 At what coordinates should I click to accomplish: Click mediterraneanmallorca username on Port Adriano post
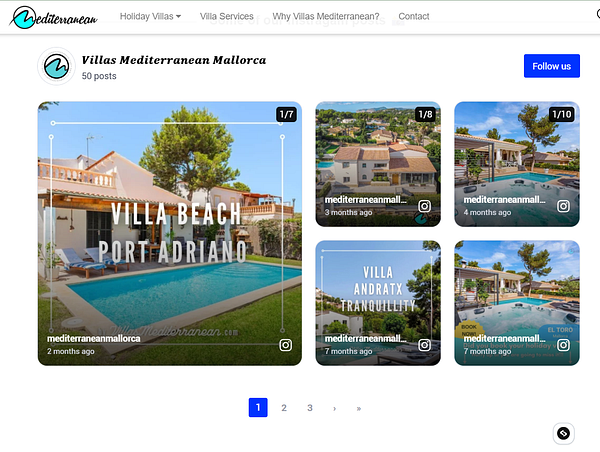click(x=94, y=339)
